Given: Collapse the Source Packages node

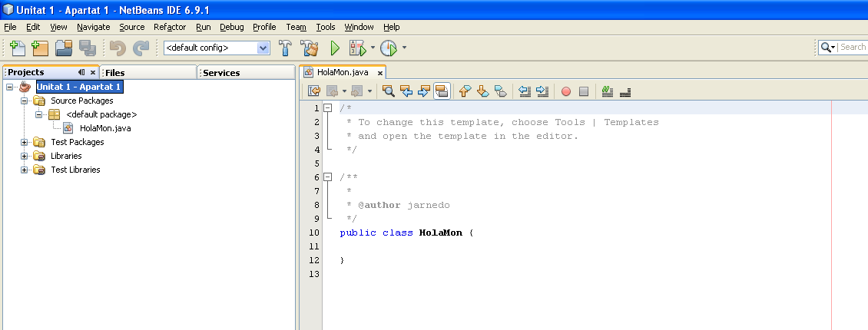Looking at the screenshot, I should pos(24,101).
